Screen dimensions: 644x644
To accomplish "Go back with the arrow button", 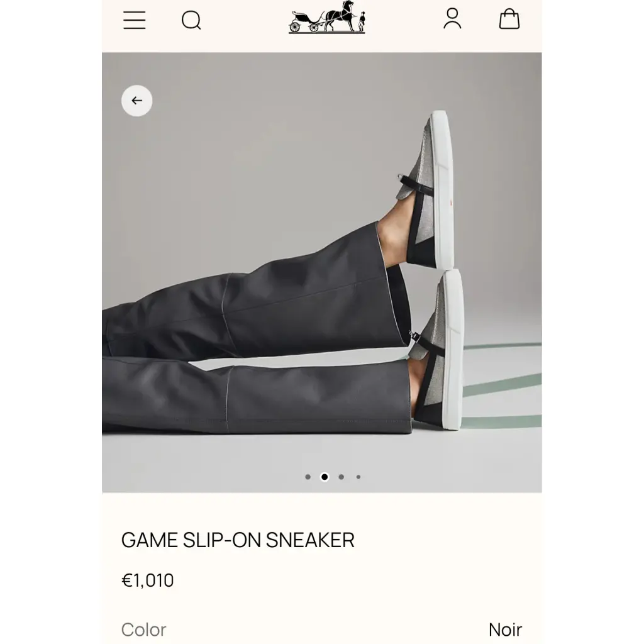I will [x=136, y=101].
